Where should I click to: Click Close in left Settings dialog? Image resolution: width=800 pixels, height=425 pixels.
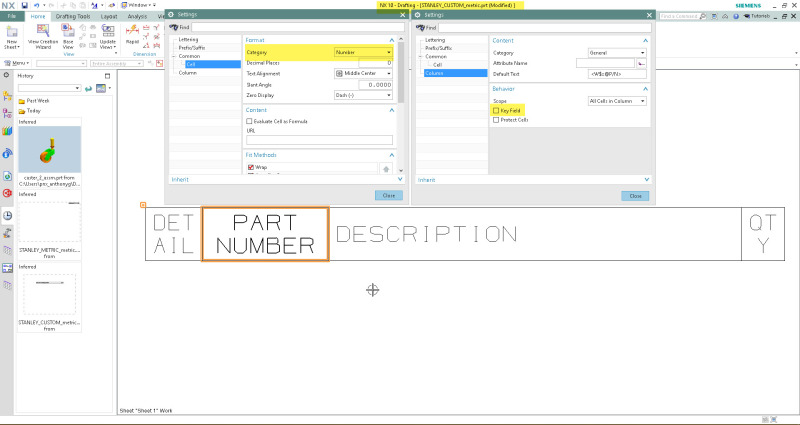click(x=389, y=195)
